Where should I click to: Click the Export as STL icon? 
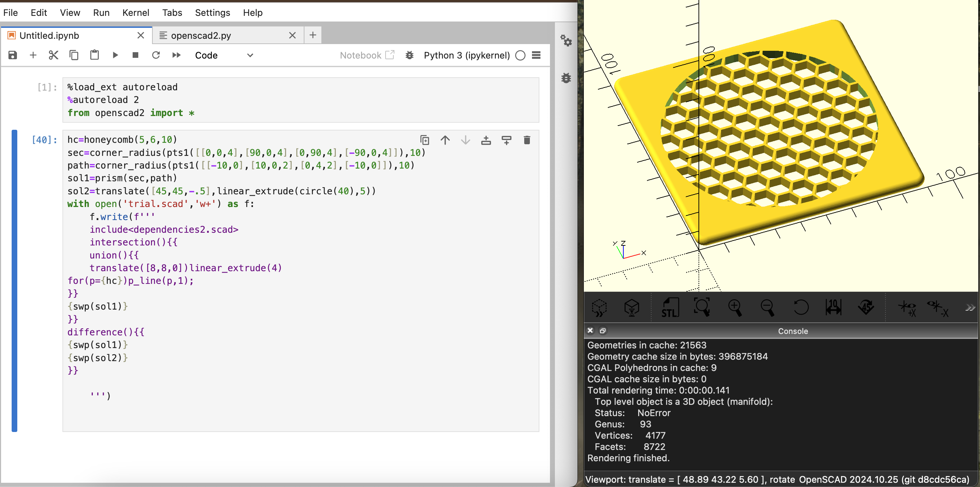click(670, 307)
